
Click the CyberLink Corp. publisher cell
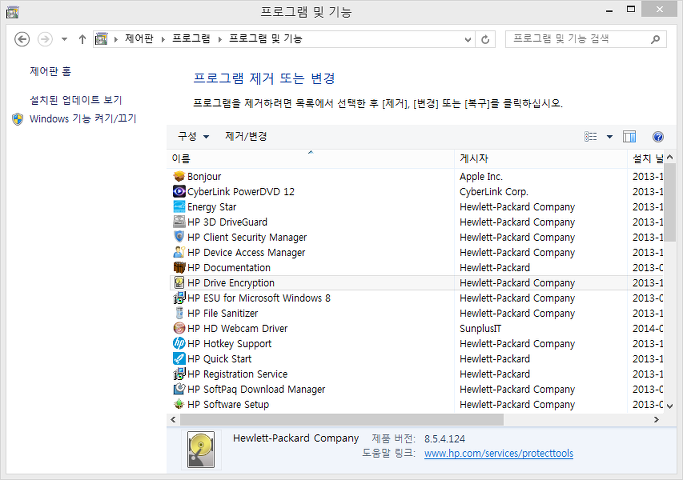coord(494,192)
